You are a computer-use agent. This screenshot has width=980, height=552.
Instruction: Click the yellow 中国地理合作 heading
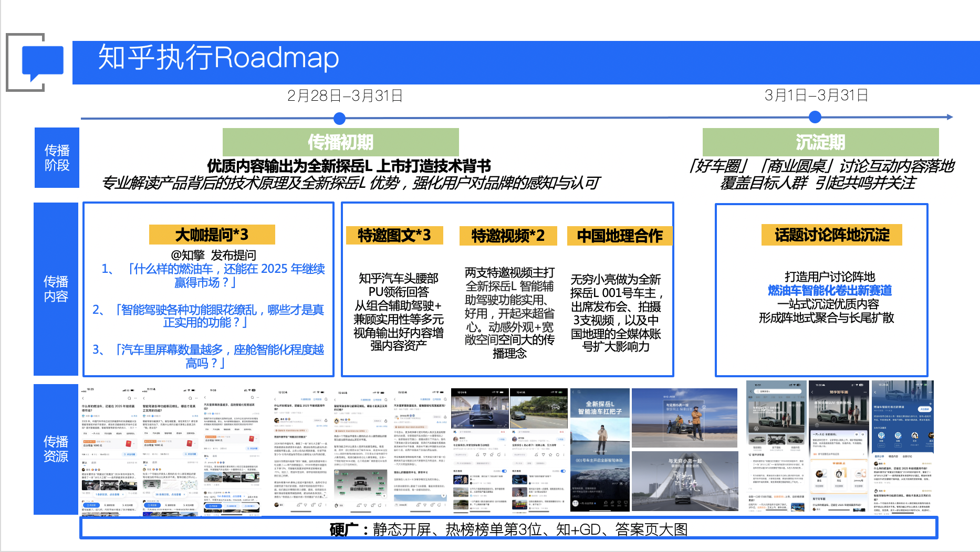click(620, 236)
